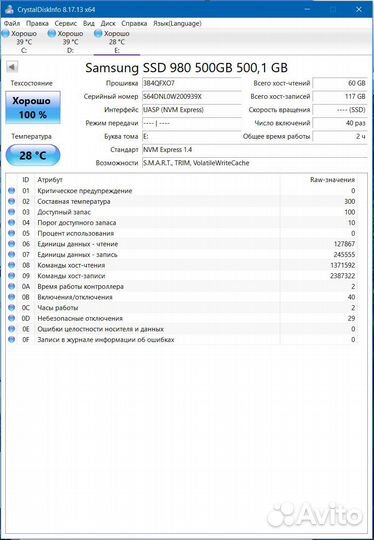Click the Samsung SSD 980 500GB title
This screenshot has width=374, height=540.
tap(186, 68)
